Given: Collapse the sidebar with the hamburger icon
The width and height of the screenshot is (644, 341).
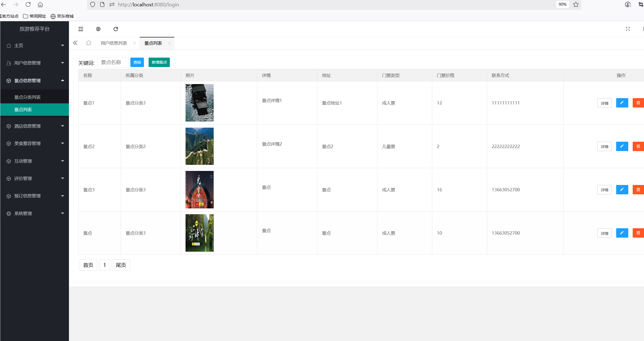Looking at the screenshot, I should (x=81, y=29).
